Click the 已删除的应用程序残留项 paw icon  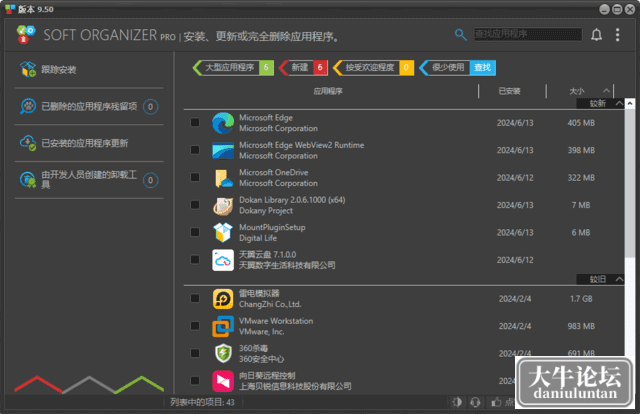click(x=28, y=106)
